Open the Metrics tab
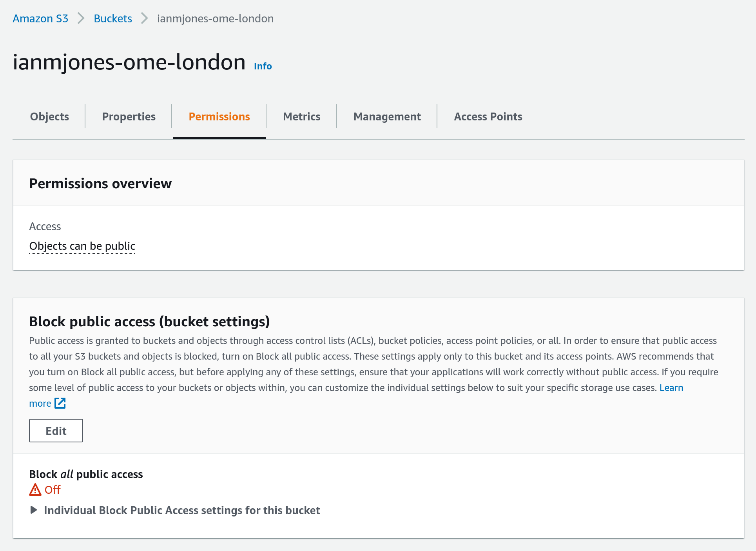Image resolution: width=756 pixels, height=551 pixels. point(301,116)
